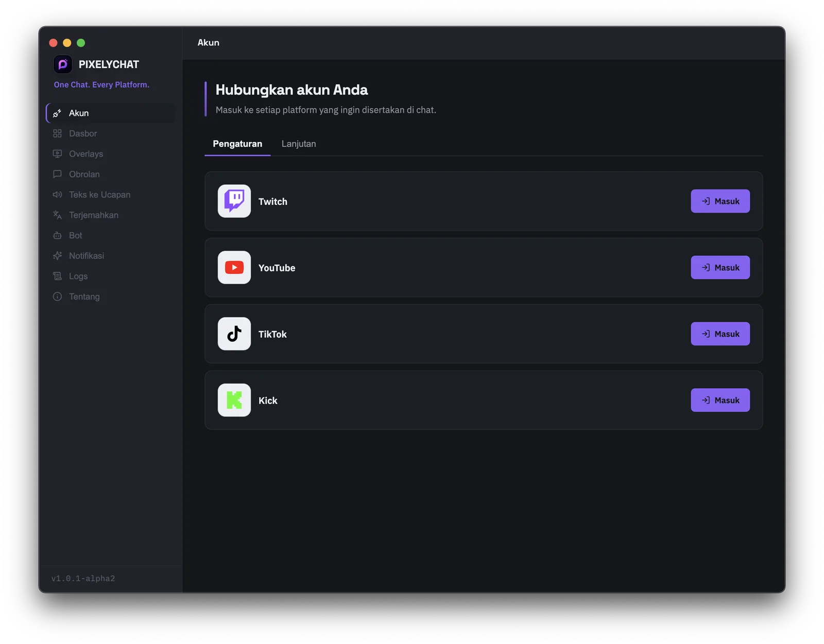824x644 pixels.
Task: Click the TikTok platform logo
Action: (x=234, y=334)
